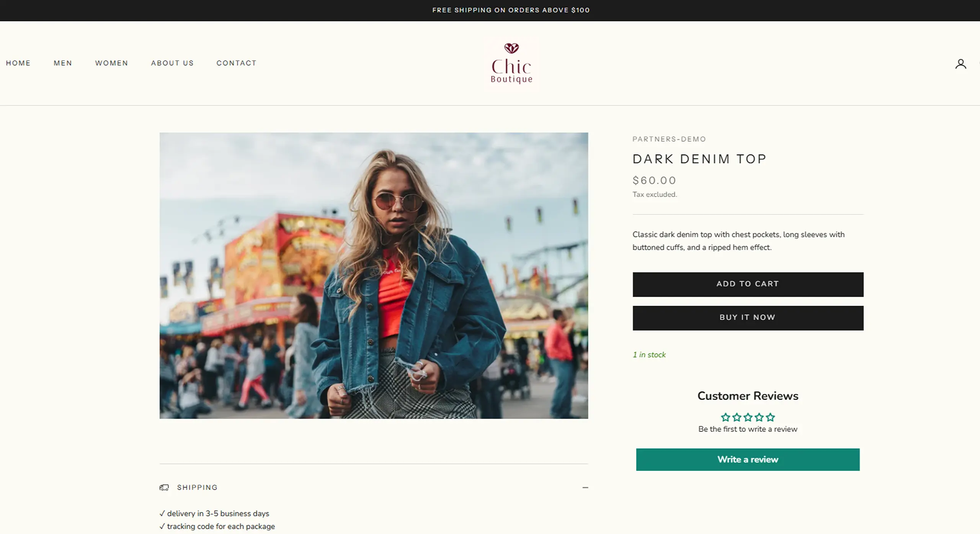Click the first review star
The width and height of the screenshot is (980, 534).
tap(725, 417)
